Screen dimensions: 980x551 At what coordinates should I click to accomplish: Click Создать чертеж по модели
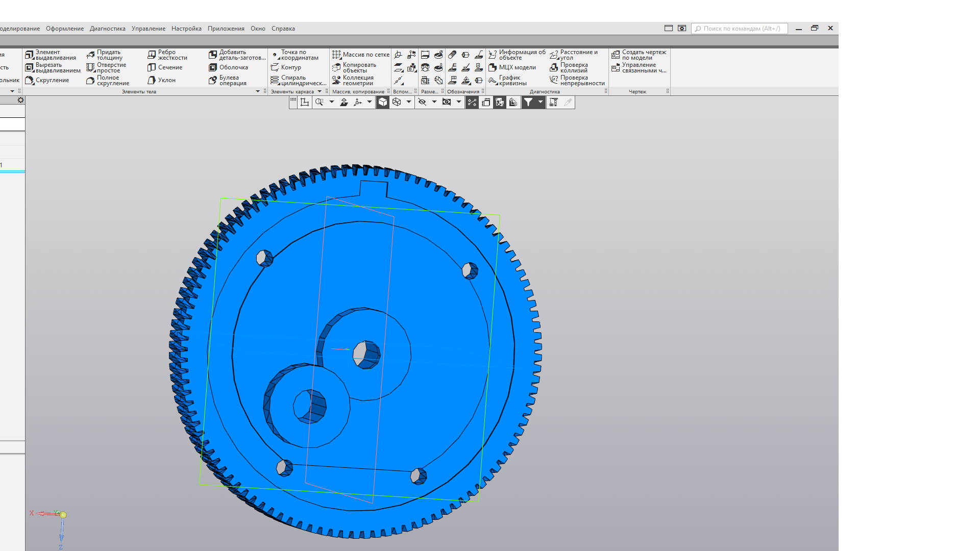click(639, 55)
